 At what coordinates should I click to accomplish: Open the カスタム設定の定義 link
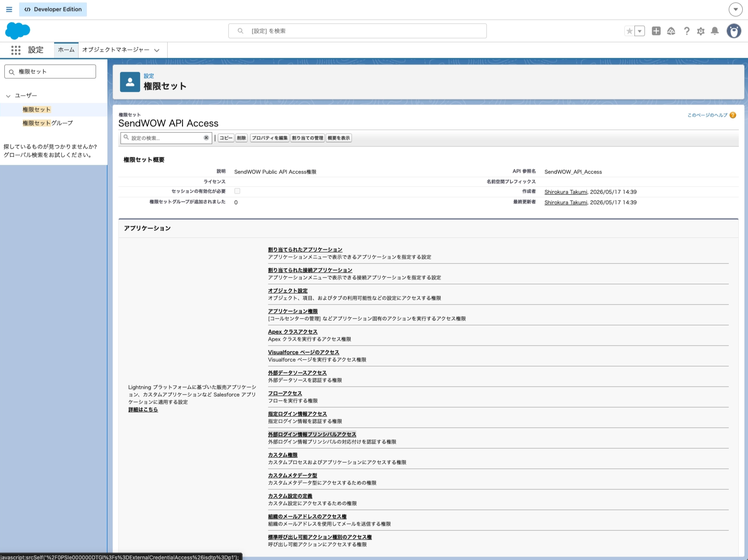(290, 496)
